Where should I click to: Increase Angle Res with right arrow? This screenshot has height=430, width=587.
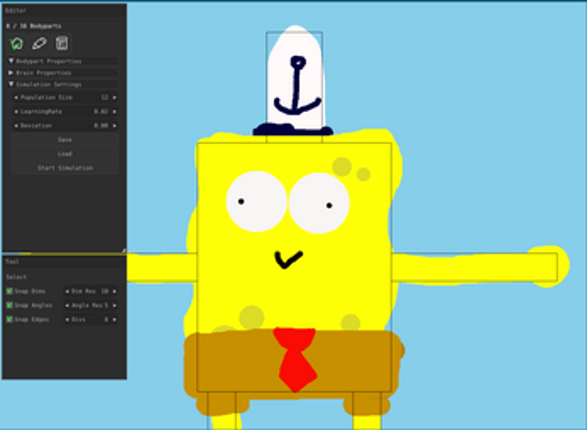point(115,305)
